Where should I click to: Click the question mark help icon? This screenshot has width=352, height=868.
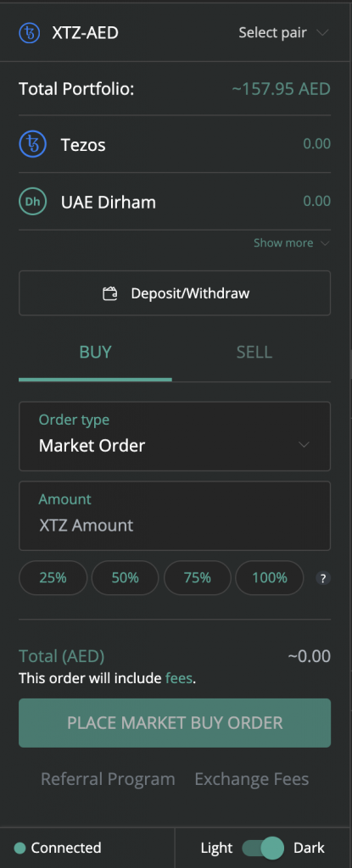tap(323, 578)
